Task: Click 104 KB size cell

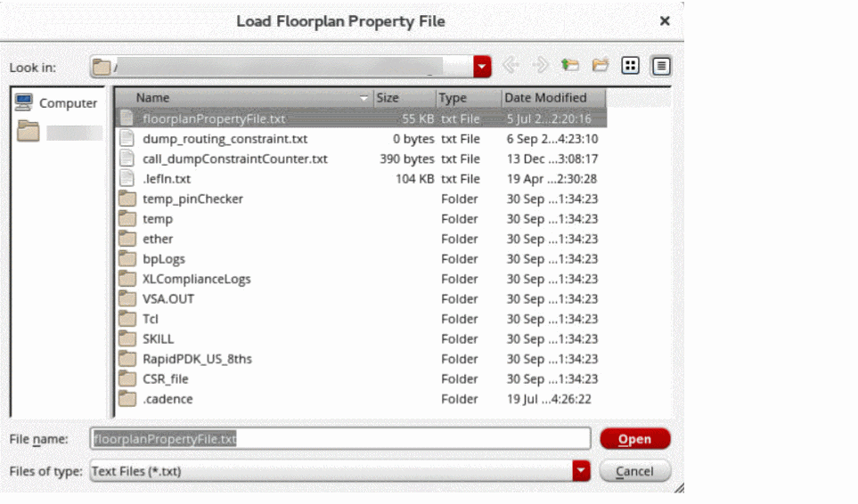Action: [x=414, y=179]
